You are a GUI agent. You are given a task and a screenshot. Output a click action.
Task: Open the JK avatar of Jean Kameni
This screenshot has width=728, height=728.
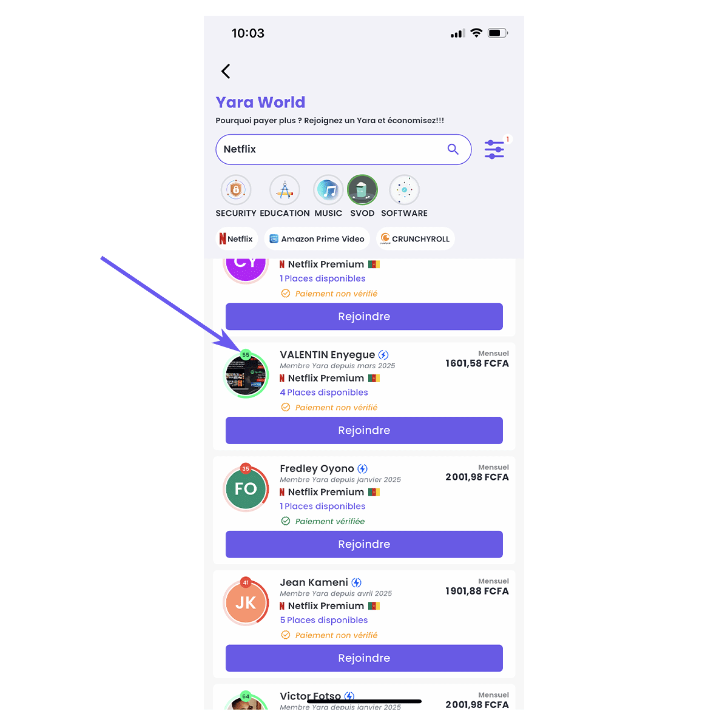(246, 603)
